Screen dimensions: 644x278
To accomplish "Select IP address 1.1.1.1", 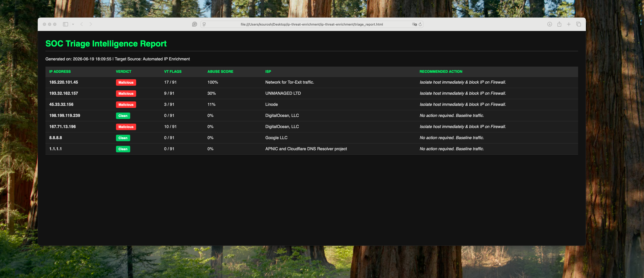I will (x=55, y=149).
